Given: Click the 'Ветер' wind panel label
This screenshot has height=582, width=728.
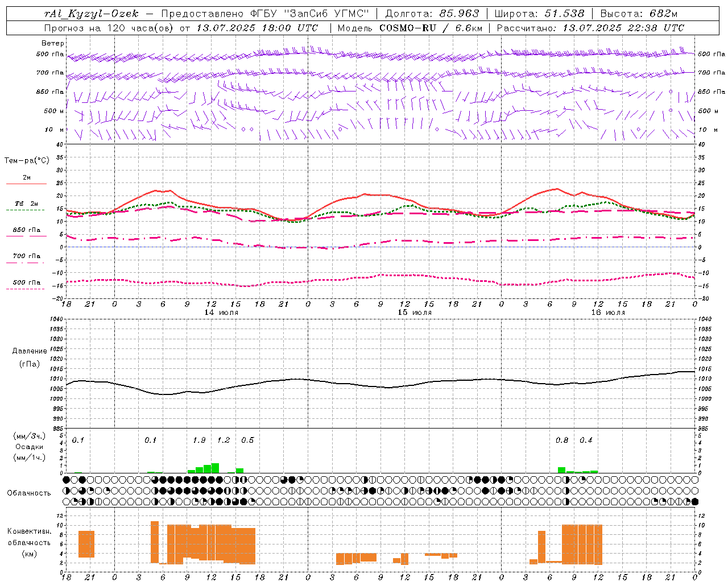Looking at the screenshot, I should click(53, 43).
